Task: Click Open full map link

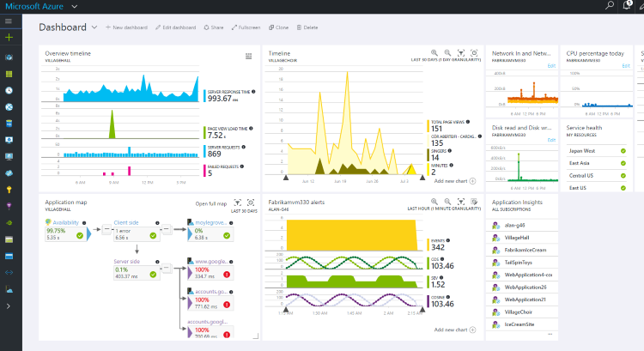Action: 211,203
